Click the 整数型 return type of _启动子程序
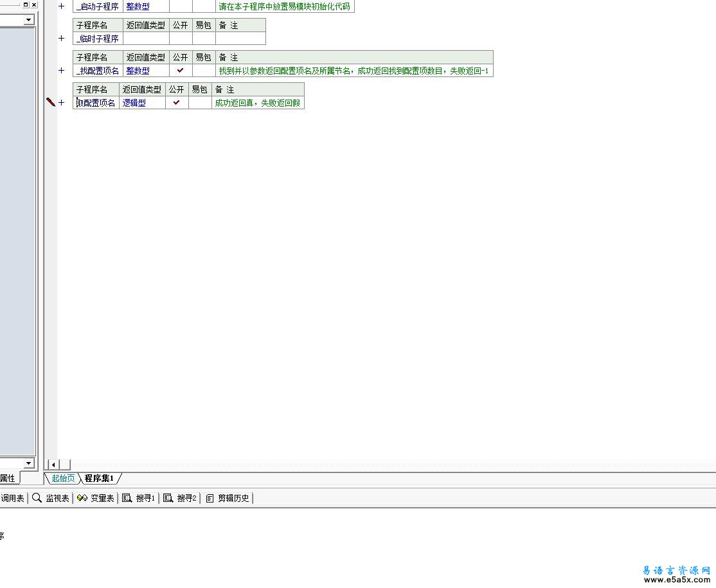716x588 pixels. point(138,6)
